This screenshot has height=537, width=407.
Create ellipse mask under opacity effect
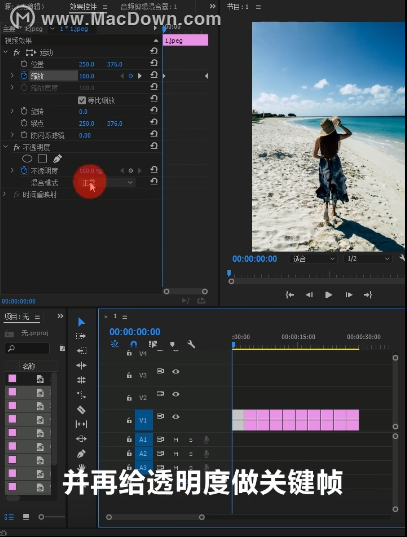pyautogui.click(x=27, y=159)
